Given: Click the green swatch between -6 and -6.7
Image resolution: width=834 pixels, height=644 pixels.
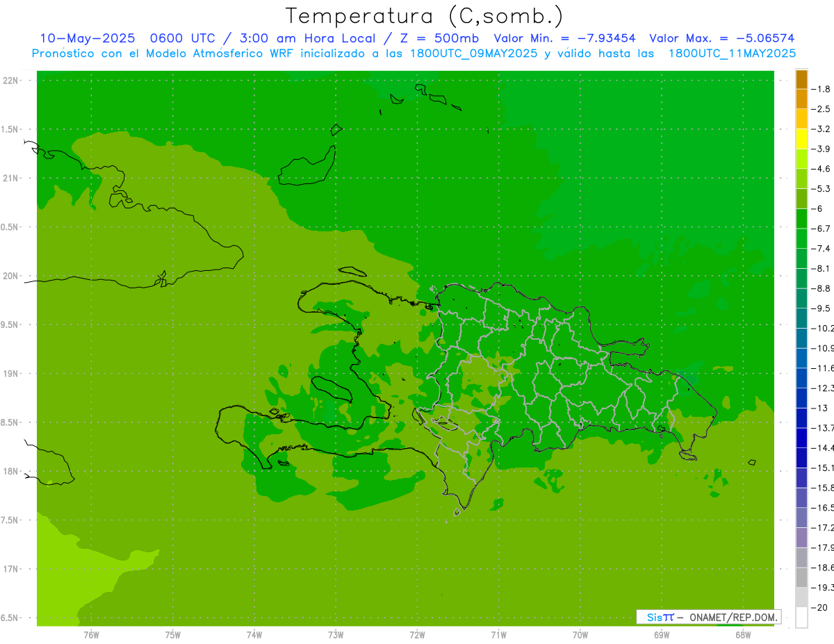Looking at the screenshot, I should pos(801,219).
